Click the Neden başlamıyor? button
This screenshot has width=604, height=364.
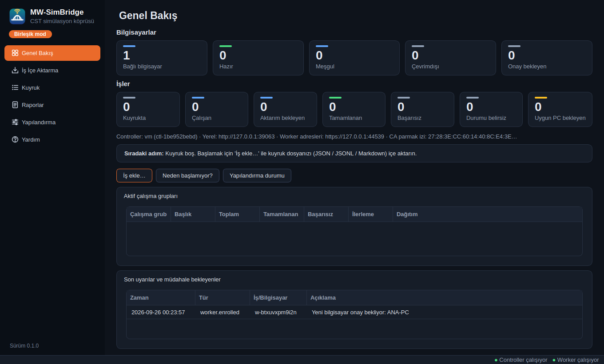click(187, 175)
